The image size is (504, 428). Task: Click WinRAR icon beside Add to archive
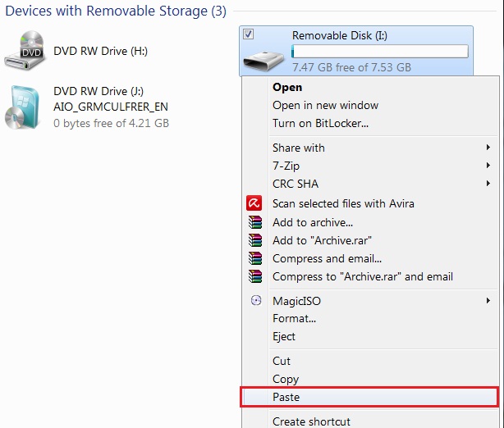pyautogui.click(x=255, y=222)
